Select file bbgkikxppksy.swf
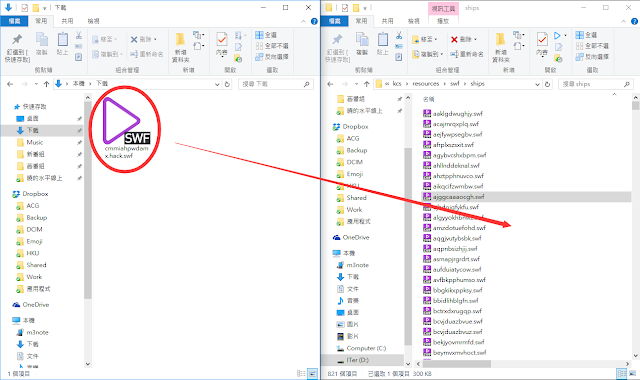 (x=453, y=290)
